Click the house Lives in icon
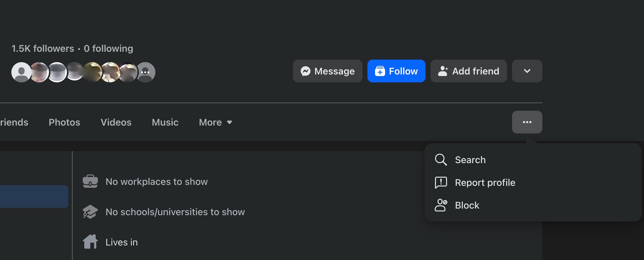Screen dimensions: 644x260 click(x=90, y=242)
